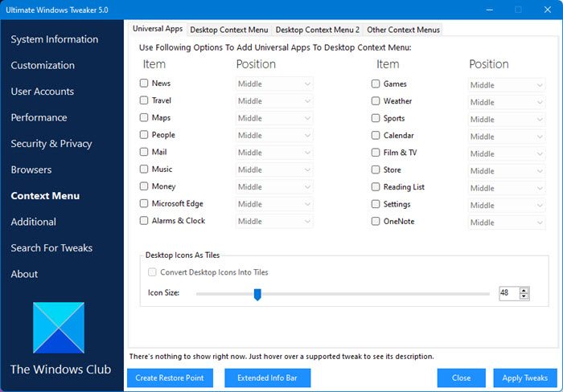Open the Customization section
This screenshot has height=392, width=563.
click(x=43, y=65)
